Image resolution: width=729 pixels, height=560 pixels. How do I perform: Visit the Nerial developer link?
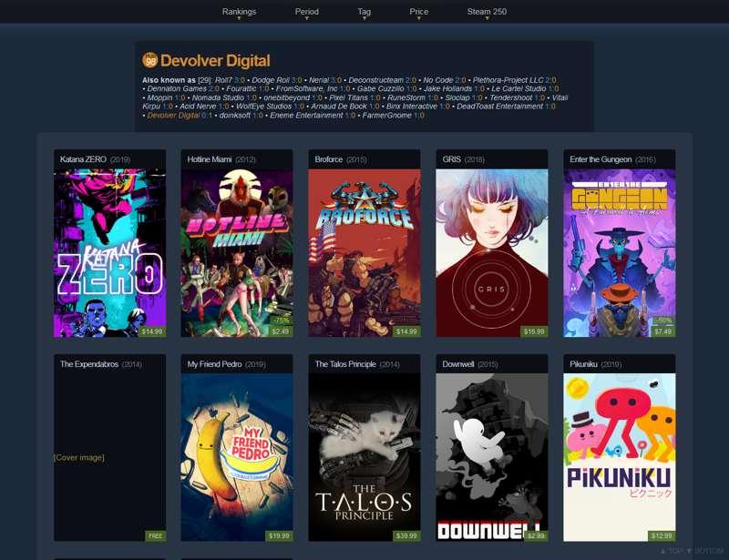click(x=318, y=80)
